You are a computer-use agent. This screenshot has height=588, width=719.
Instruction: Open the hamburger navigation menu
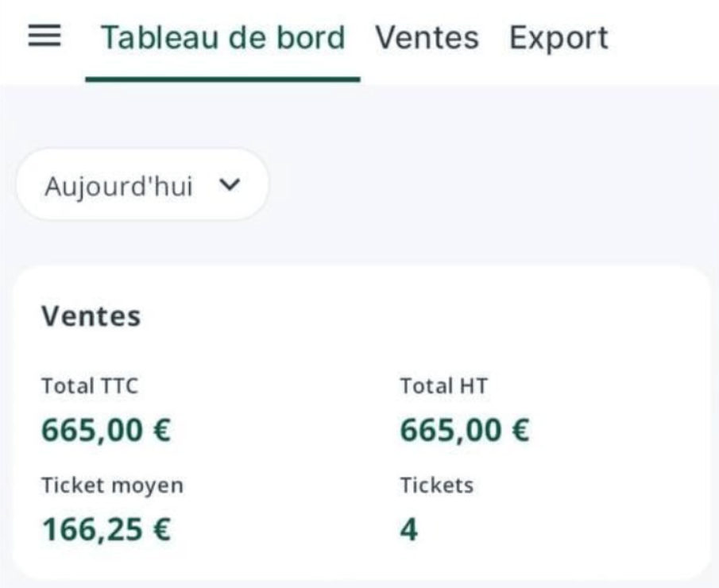[44, 37]
